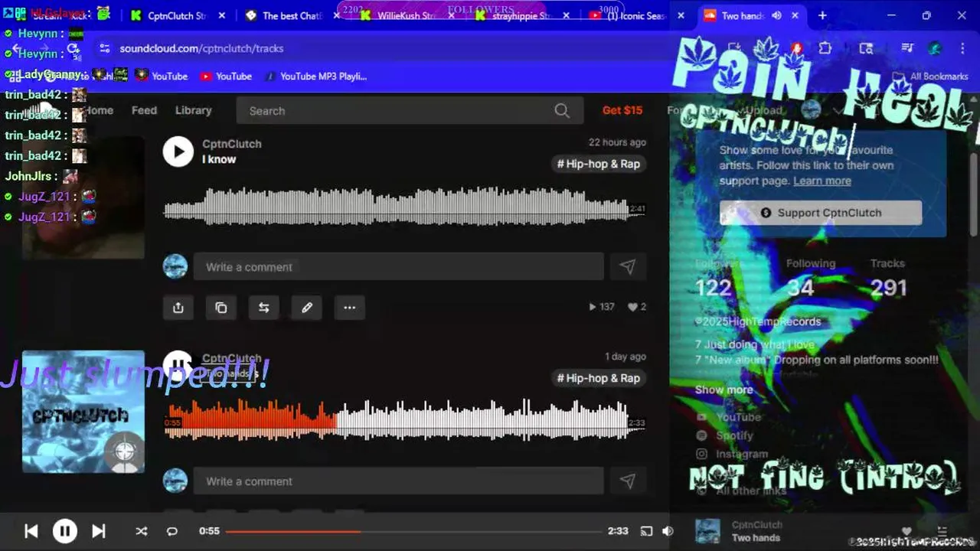Send comment on "I know" track
This screenshot has width=980, height=551.
click(628, 267)
